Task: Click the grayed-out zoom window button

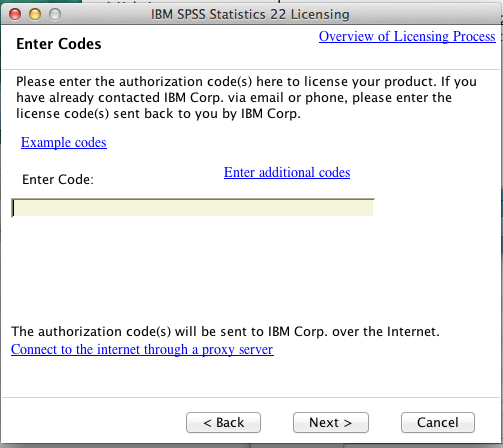Action: [55, 14]
